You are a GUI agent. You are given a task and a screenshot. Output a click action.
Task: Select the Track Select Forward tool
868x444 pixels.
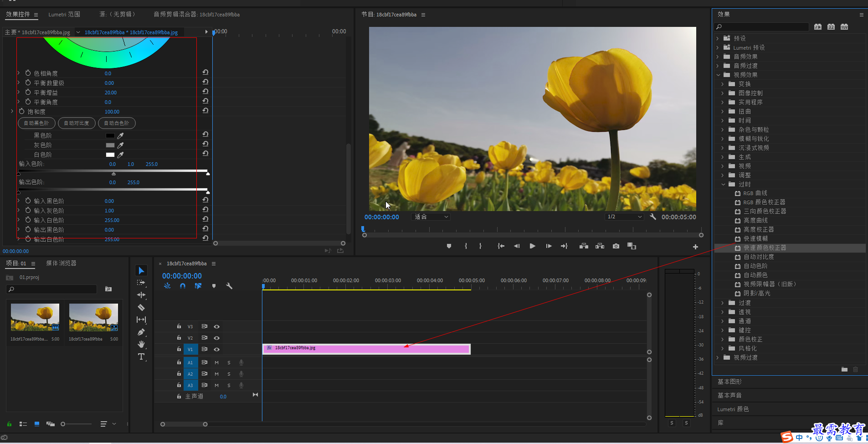tap(141, 283)
